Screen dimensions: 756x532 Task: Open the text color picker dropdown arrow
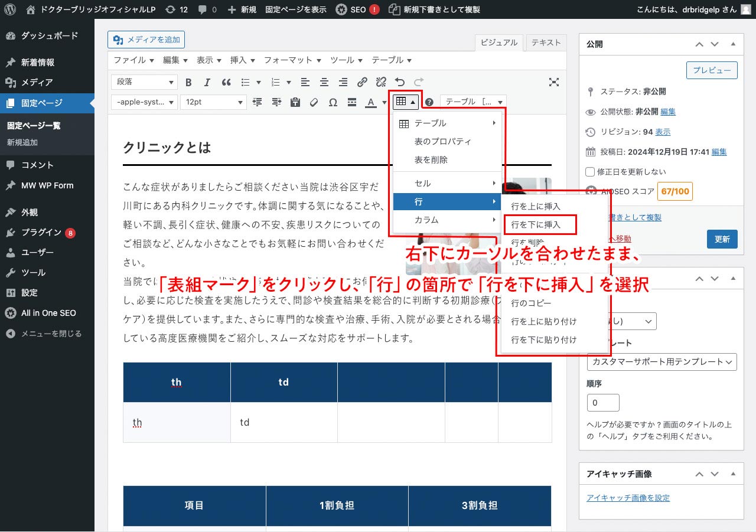(x=383, y=103)
